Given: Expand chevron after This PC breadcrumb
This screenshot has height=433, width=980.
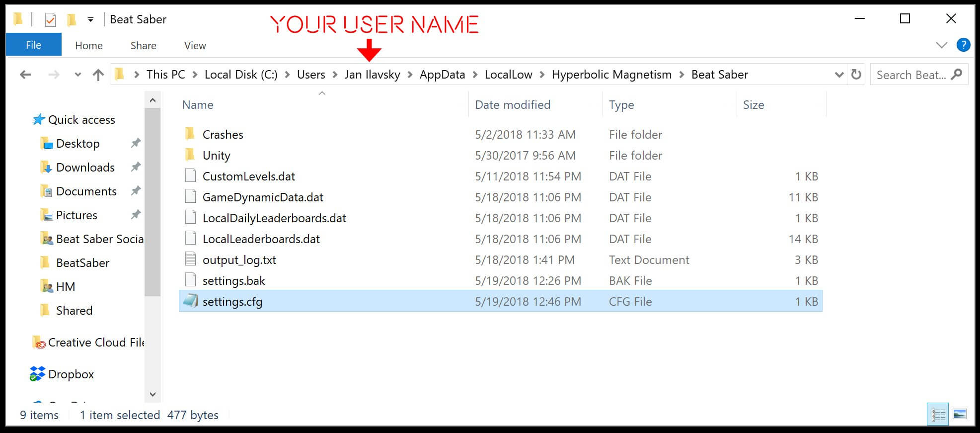Looking at the screenshot, I should (195, 75).
